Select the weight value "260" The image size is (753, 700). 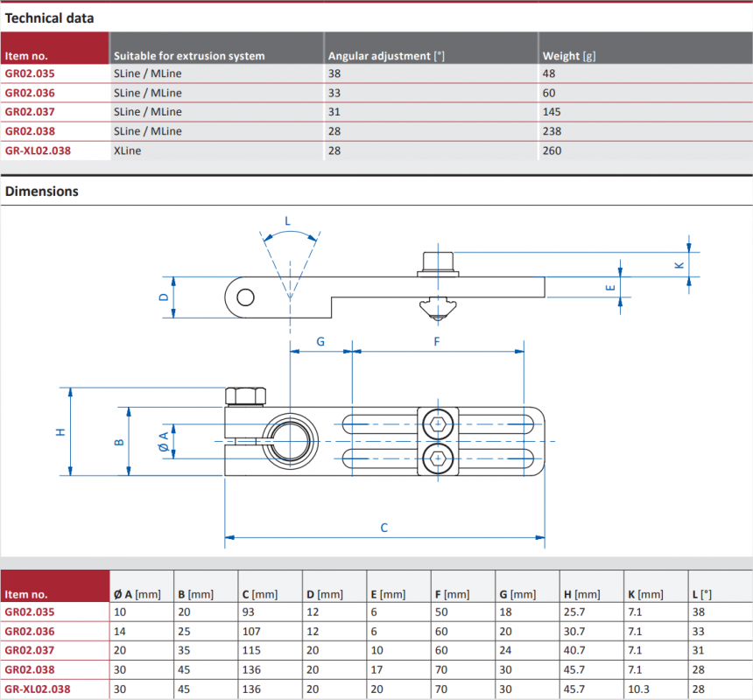point(552,150)
